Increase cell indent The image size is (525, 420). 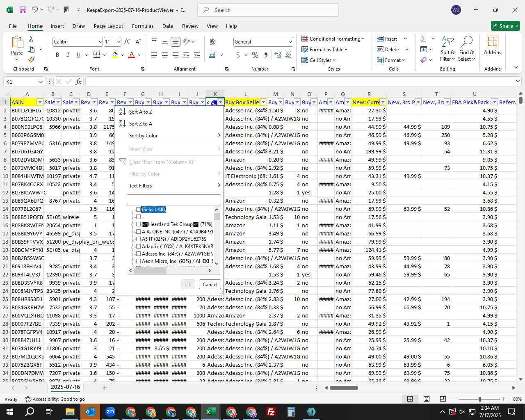tap(197, 55)
